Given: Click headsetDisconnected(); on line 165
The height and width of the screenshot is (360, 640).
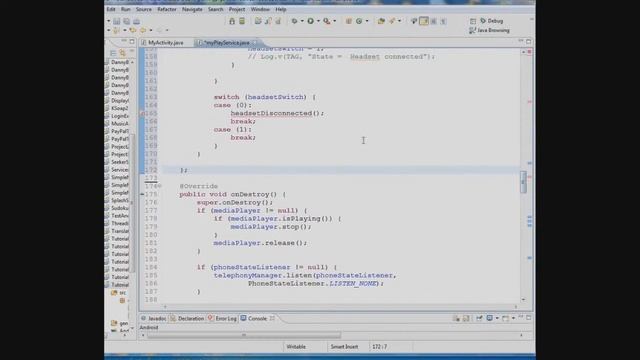Looking at the screenshot, I should [277, 113].
